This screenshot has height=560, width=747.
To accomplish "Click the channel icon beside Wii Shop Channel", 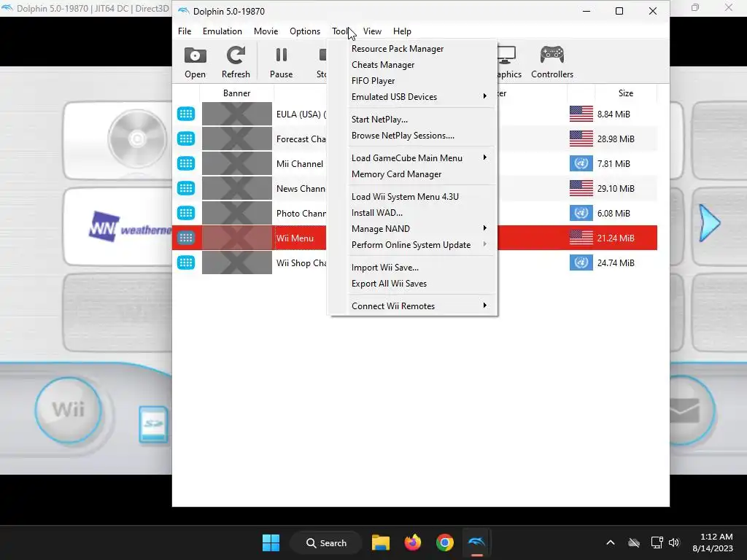I will 186,262.
